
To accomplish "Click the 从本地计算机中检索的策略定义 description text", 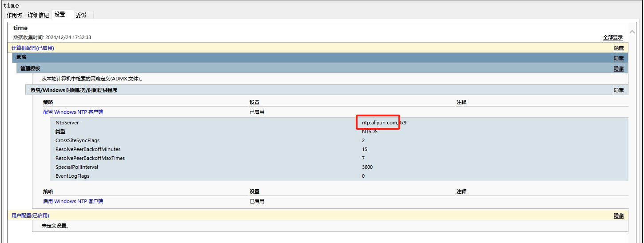I will (92, 79).
